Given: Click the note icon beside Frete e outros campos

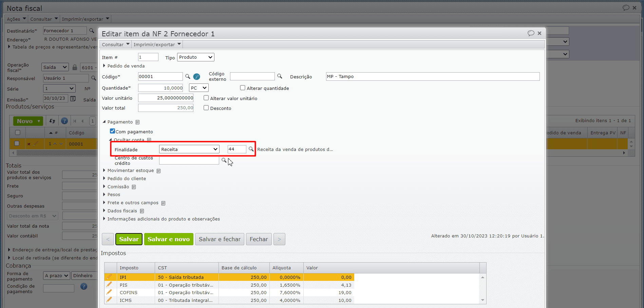Looking at the screenshot, I should pos(163,203).
